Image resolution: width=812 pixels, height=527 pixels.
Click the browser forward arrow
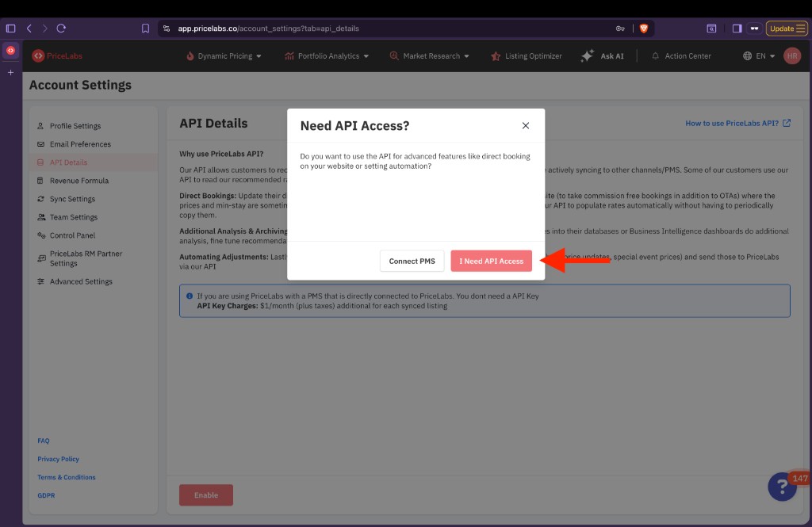(45, 29)
